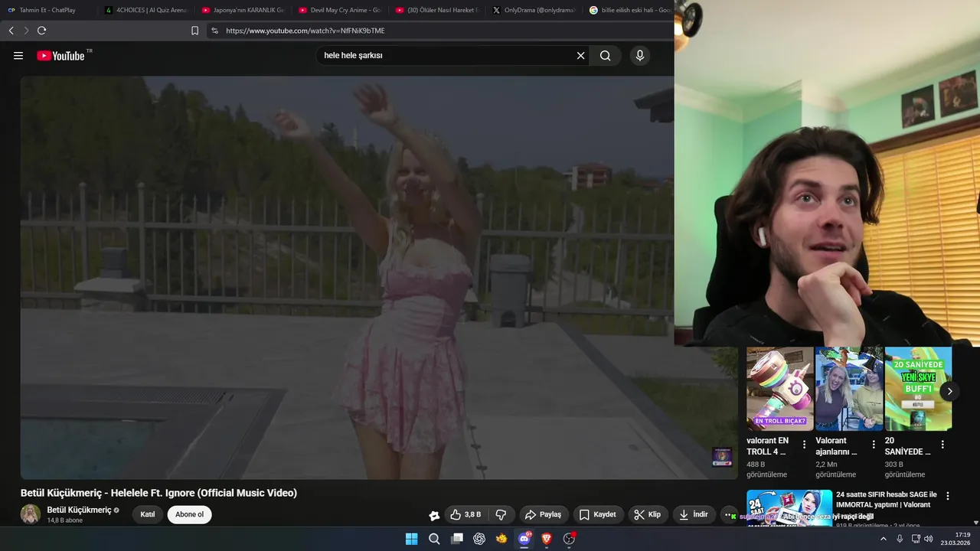
Task: Download the video using 'İndir'
Action: tap(694, 514)
